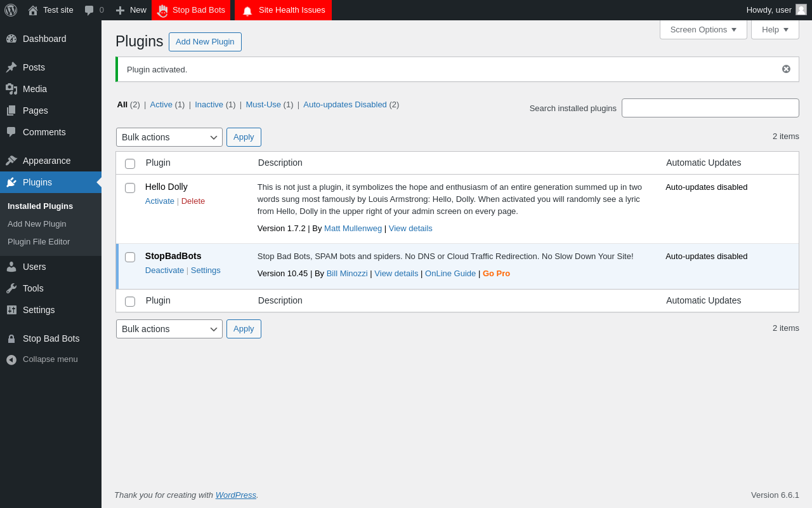Open the top Bulk actions dropdown
This screenshot has height=508, width=812.
[x=169, y=137]
